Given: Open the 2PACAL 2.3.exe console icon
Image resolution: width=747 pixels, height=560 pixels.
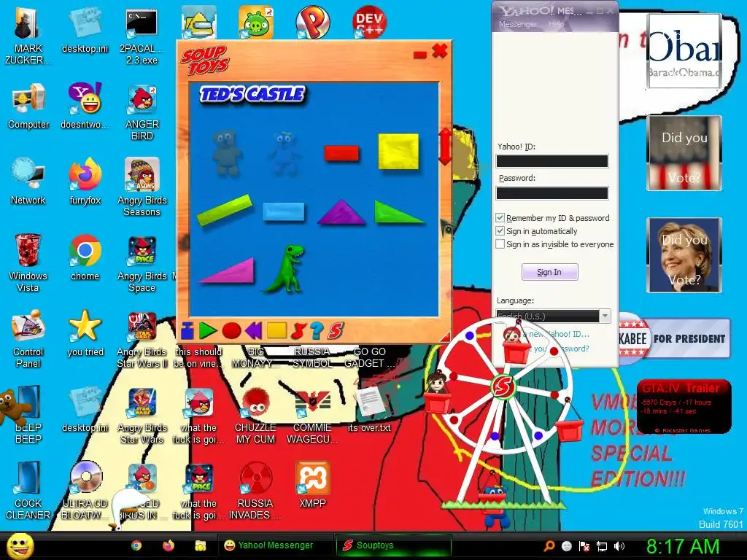Looking at the screenshot, I should click(x=142, y=38).
